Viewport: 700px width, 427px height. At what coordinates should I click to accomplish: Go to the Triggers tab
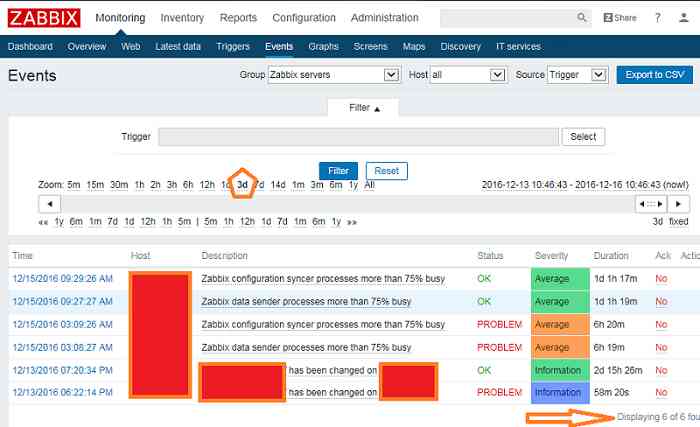tap(233, 46)
